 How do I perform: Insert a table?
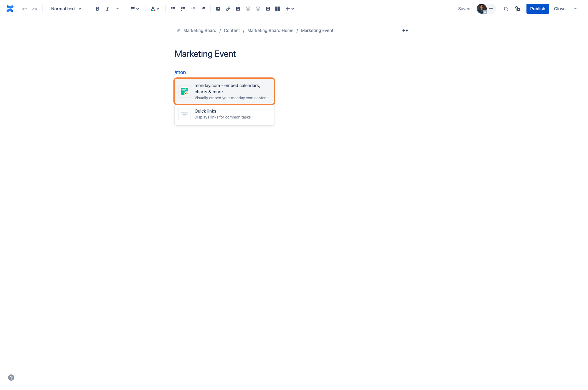pyautogui.click(x=268, y=9)
